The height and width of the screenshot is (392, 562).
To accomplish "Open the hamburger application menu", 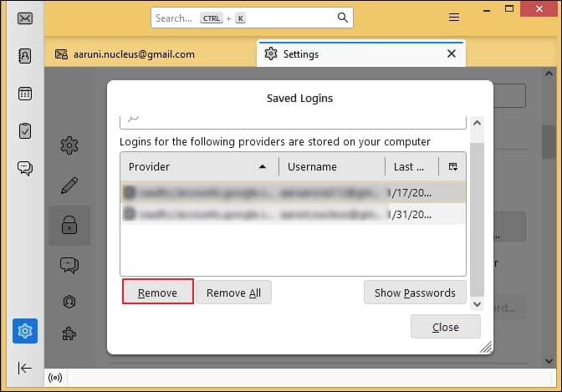I will coord(454,18).
